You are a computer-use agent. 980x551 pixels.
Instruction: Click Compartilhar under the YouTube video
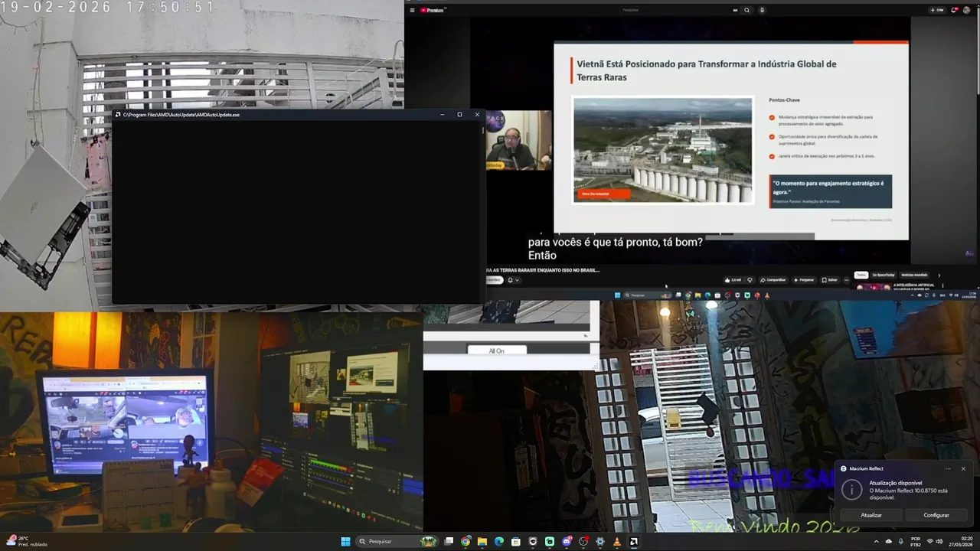773,280
